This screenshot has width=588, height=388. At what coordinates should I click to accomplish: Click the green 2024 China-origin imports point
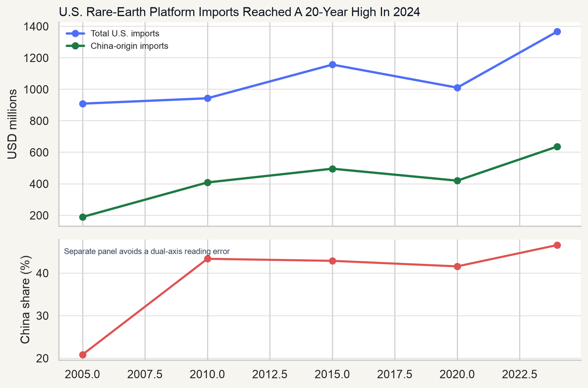pyautogui.click(x=557, y=147)
